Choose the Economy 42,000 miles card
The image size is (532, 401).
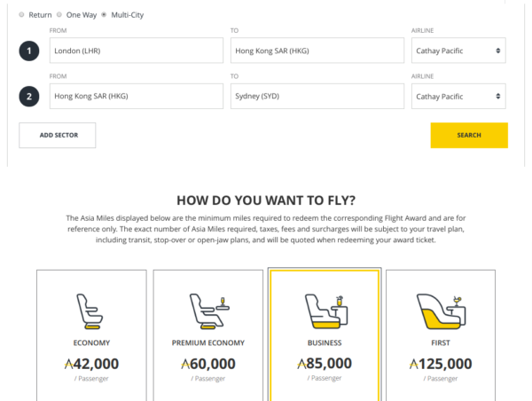91,337
